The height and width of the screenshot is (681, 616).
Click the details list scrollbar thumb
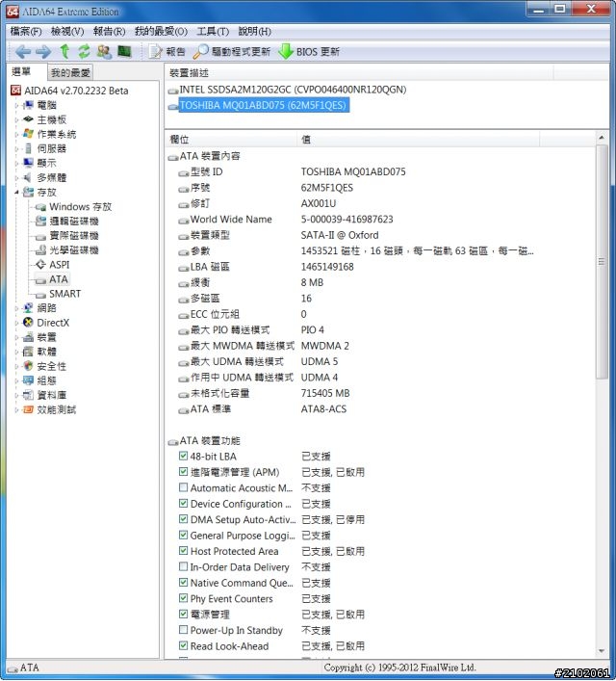tap(602, 262)
